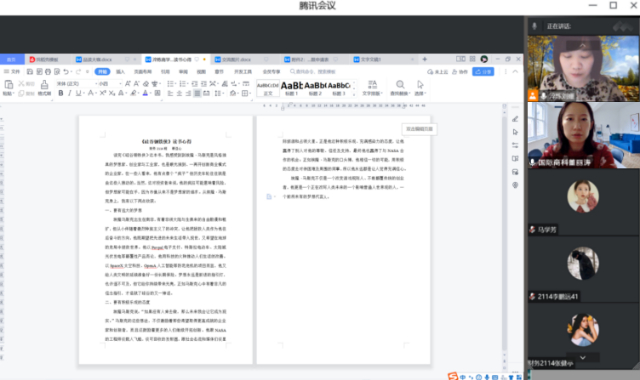The image size is (640, 380).
Task: Click the bulleted list icon
Action: [x=170, y=84]
